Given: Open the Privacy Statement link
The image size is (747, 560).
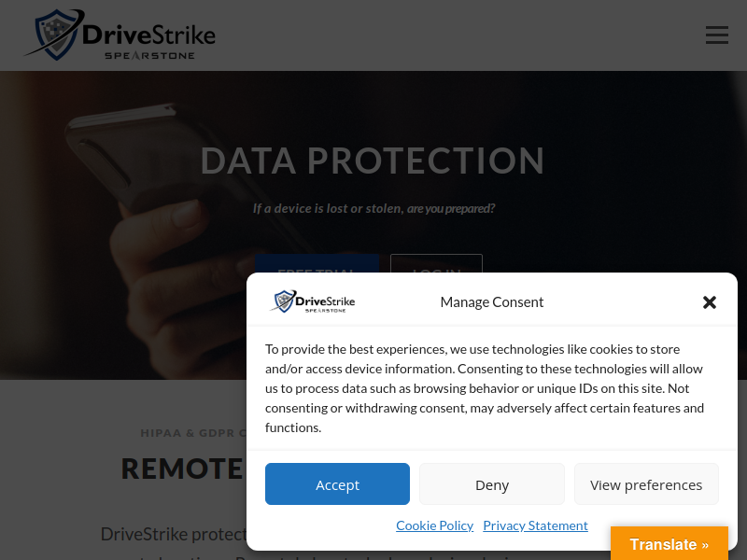Looking at the screenshot, I should [535, 525].
